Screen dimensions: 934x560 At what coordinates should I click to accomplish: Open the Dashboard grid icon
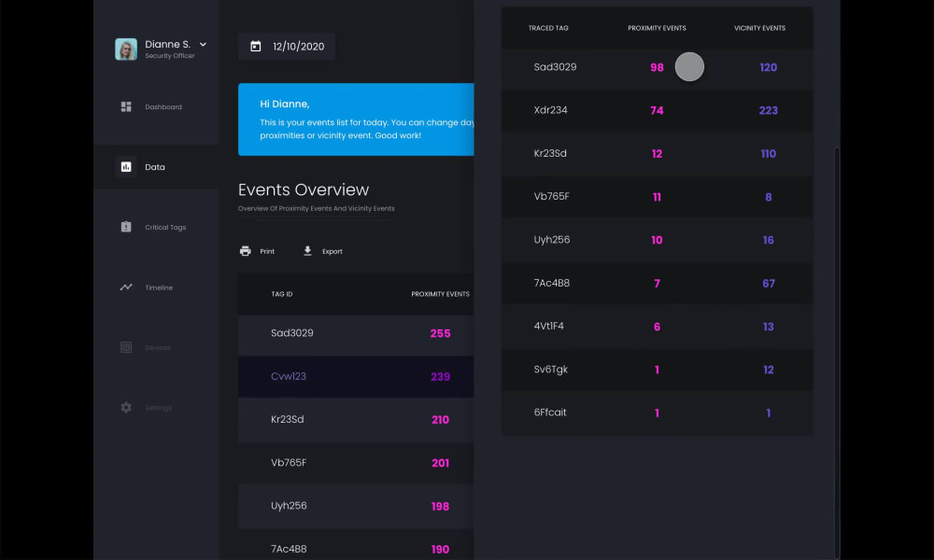126,106
